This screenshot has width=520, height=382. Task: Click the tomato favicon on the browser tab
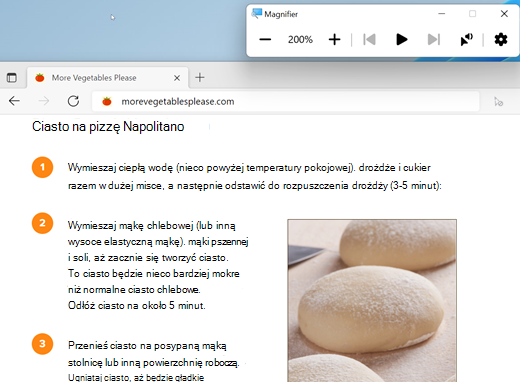[40, 78]
